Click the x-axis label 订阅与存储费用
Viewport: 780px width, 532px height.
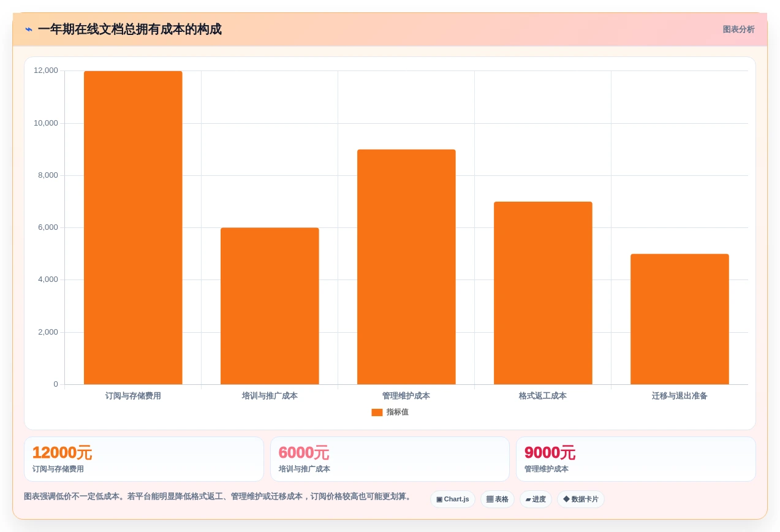pos(133,396)
